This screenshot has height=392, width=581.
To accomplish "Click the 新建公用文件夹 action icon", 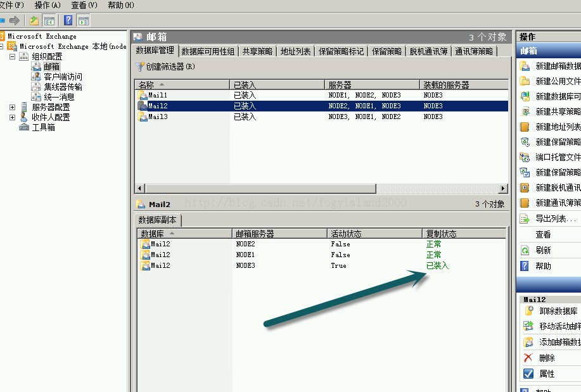I will [525, 81].
